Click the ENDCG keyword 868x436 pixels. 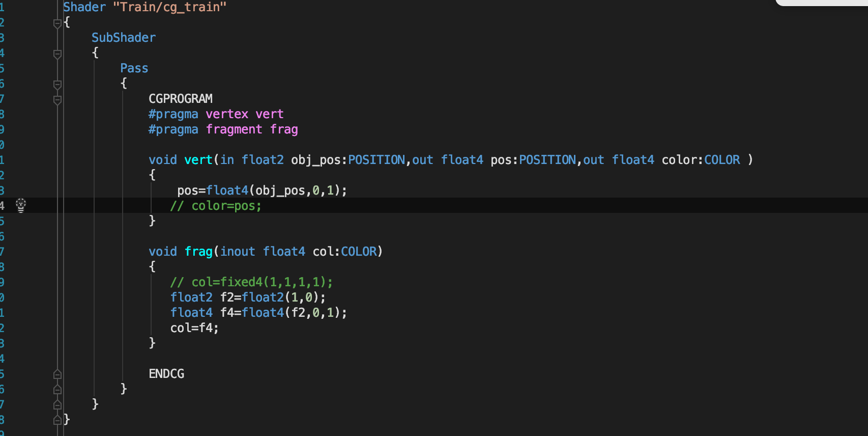pos(166,374)
